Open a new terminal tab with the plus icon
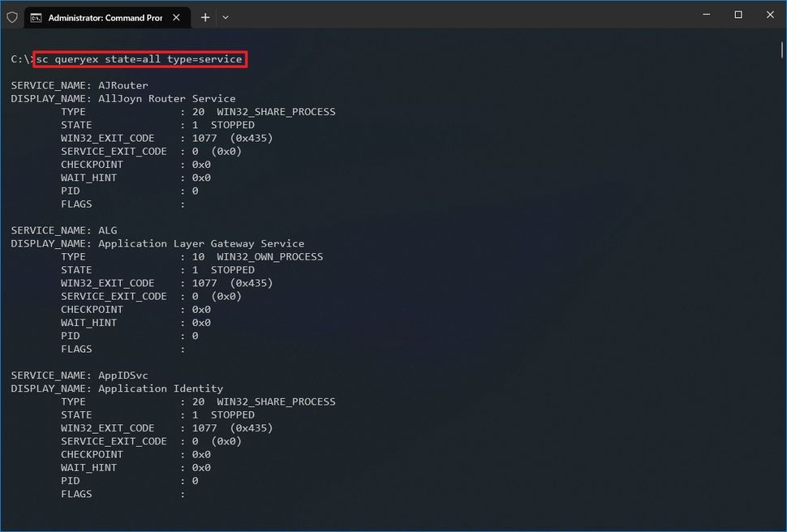 [205, 17]
